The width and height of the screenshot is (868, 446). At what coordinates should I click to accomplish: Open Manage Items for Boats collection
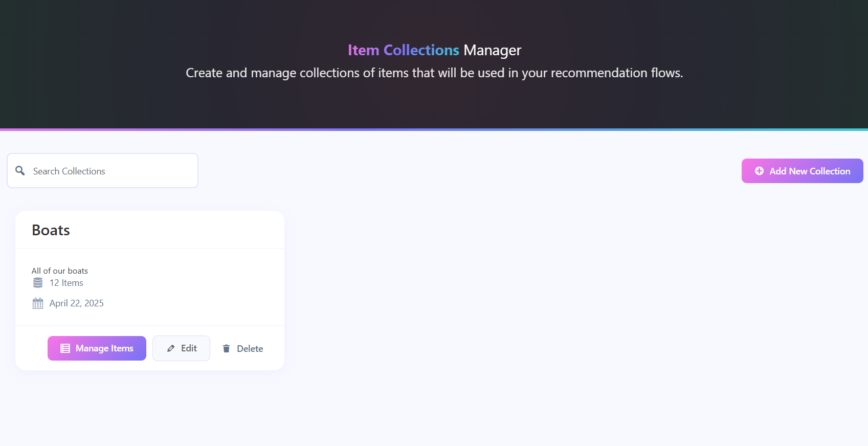coord(97,348)
